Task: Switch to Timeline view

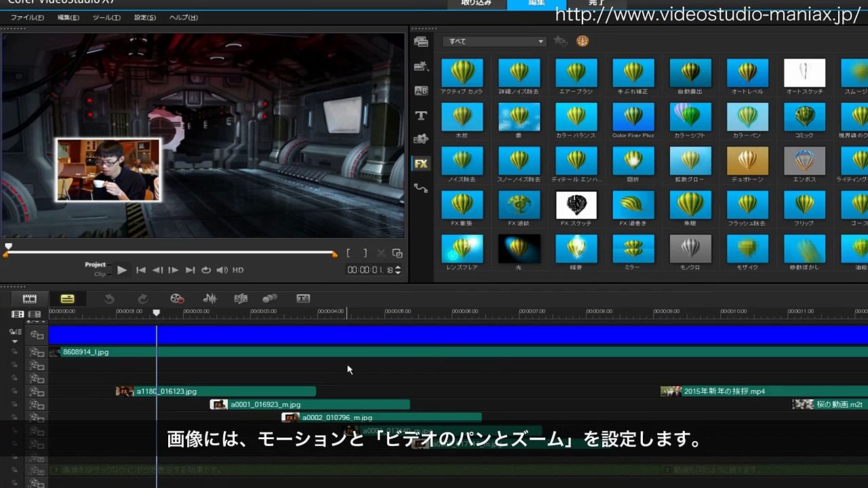Action: [x=67, y=299]
